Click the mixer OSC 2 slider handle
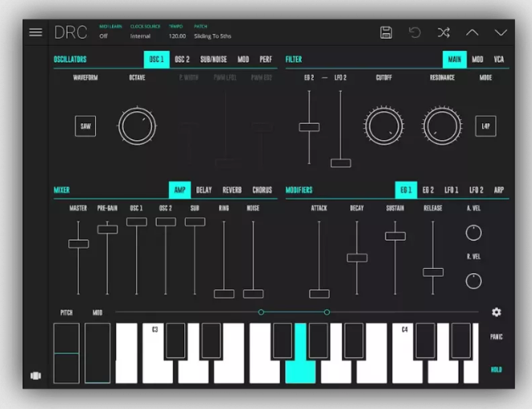 click(166, 222)
